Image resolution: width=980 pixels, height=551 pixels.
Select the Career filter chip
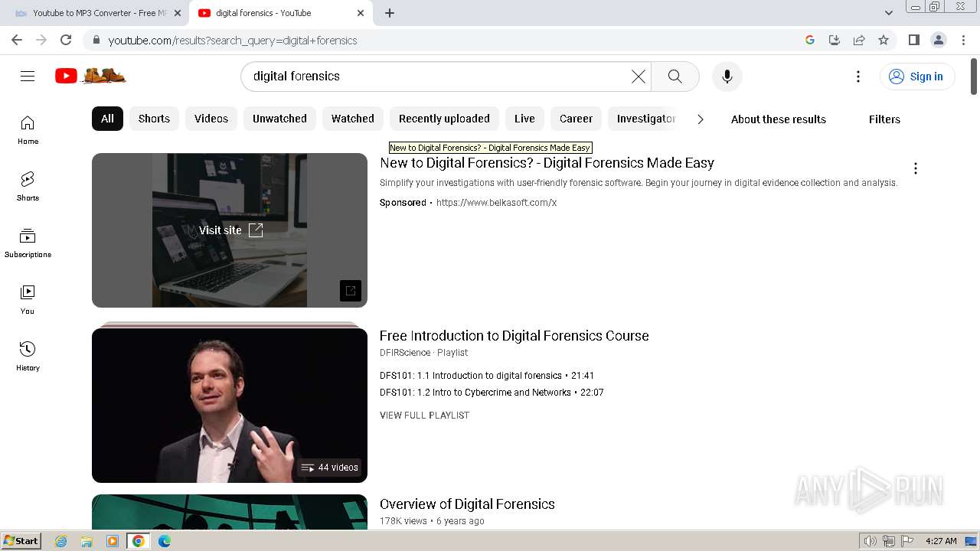tap(576, 119)
